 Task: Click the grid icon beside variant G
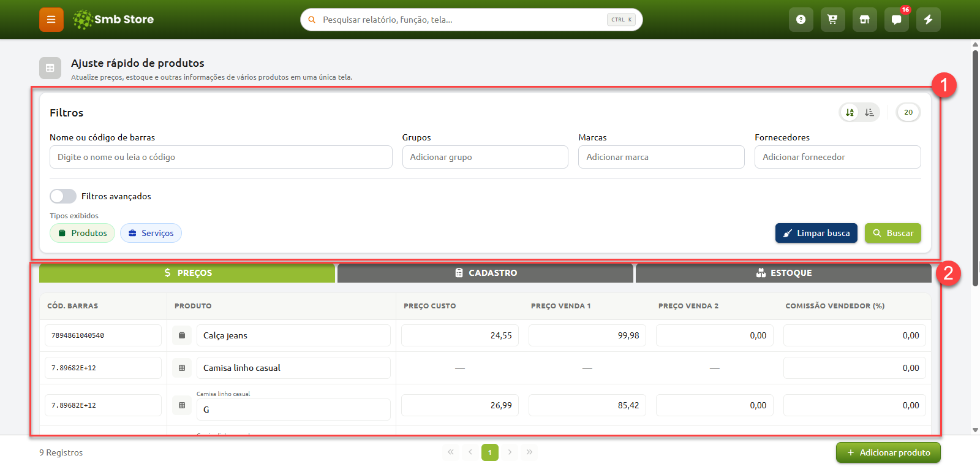click(182, 405)
